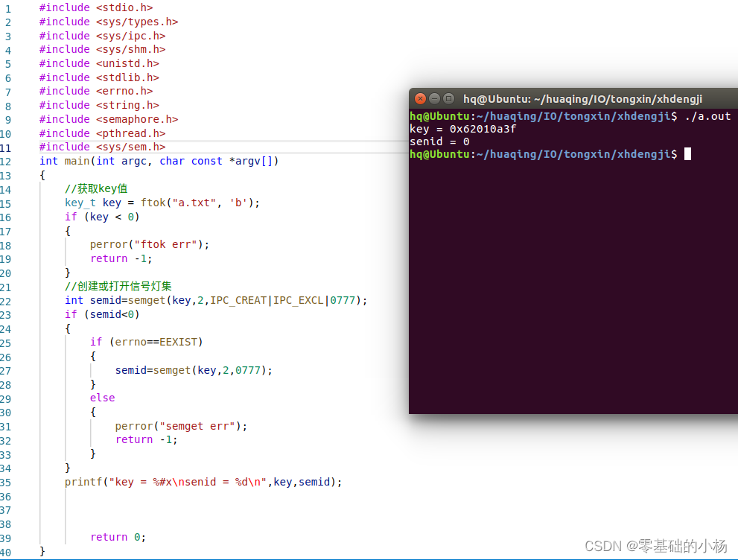Click the '//获取key值' comment

coord(96,188)
